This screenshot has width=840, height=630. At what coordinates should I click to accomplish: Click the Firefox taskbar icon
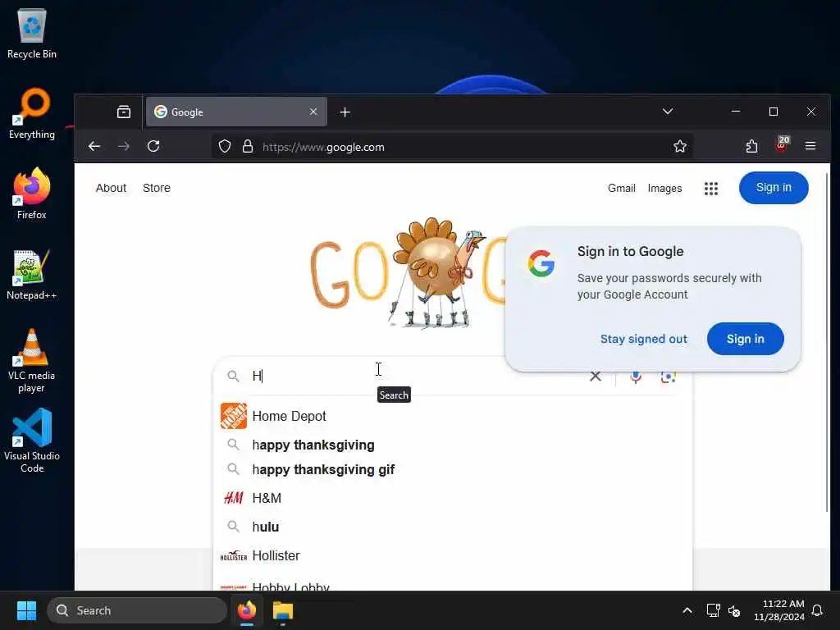pyautogui.click(x=247, y=610)
